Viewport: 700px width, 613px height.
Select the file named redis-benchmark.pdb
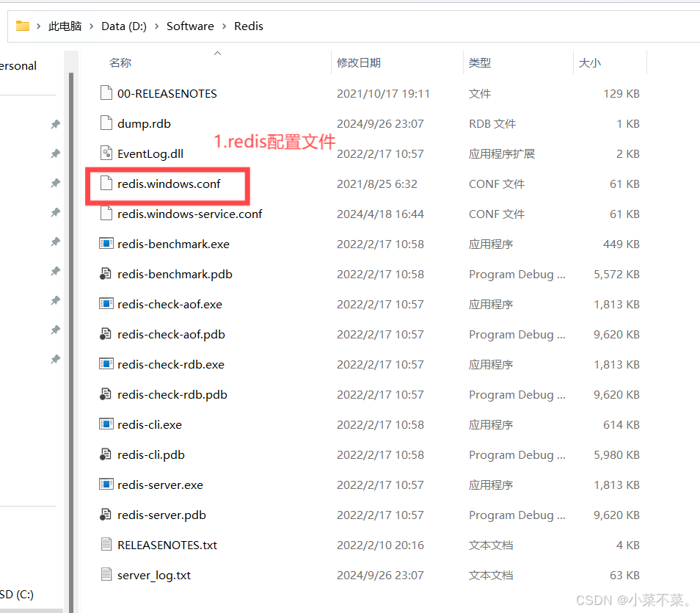click(175, 275)
